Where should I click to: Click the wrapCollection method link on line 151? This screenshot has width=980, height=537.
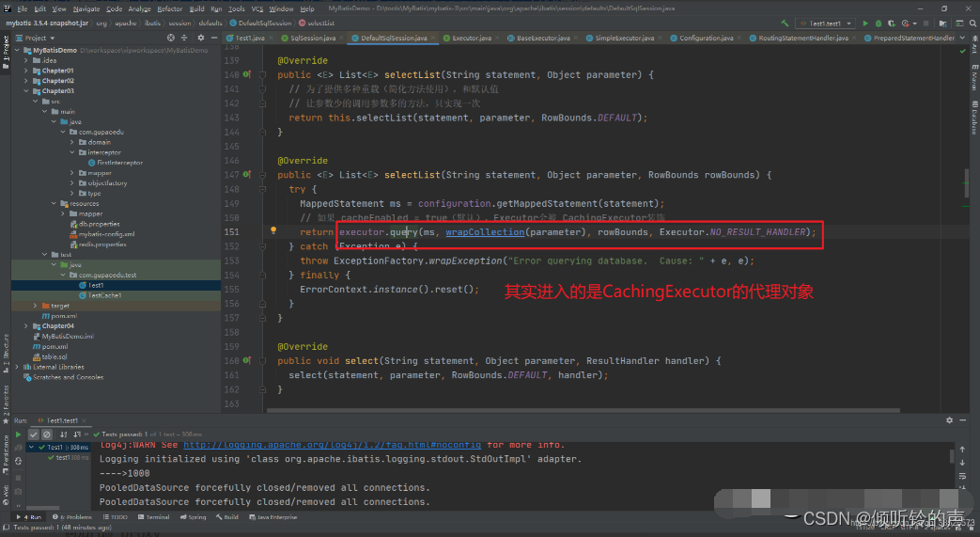pyautogui.click(x=485, y=231)
